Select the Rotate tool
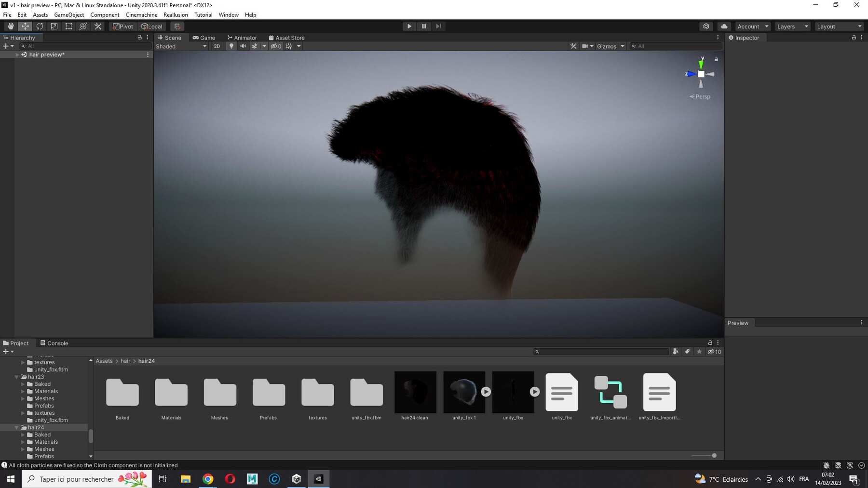This screenshot has width=868, height=488. [x=40, y=26]
